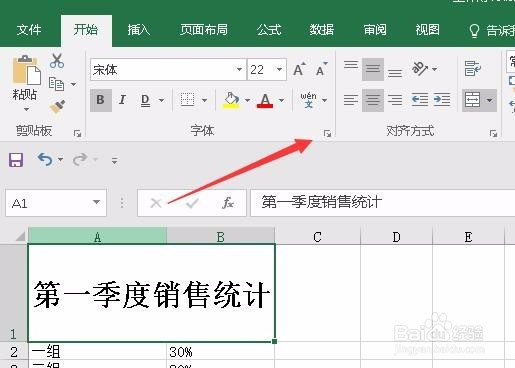Open the 文件 tab
The height and width of the screenshot is (368, 515).
click(x=29, y=30)
